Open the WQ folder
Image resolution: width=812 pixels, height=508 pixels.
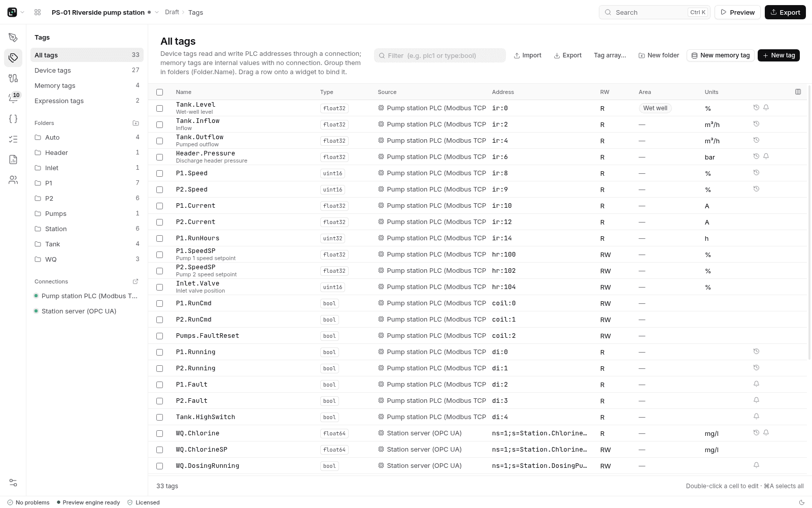click(x=87, y=260)
